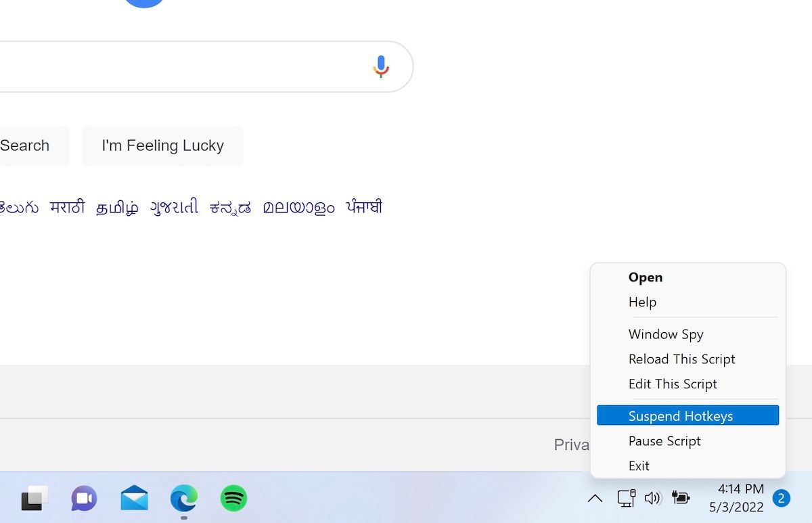Launch Microsoft Edge from the taskbar
This screenshot has height=523, width=812.
[183, 499]
